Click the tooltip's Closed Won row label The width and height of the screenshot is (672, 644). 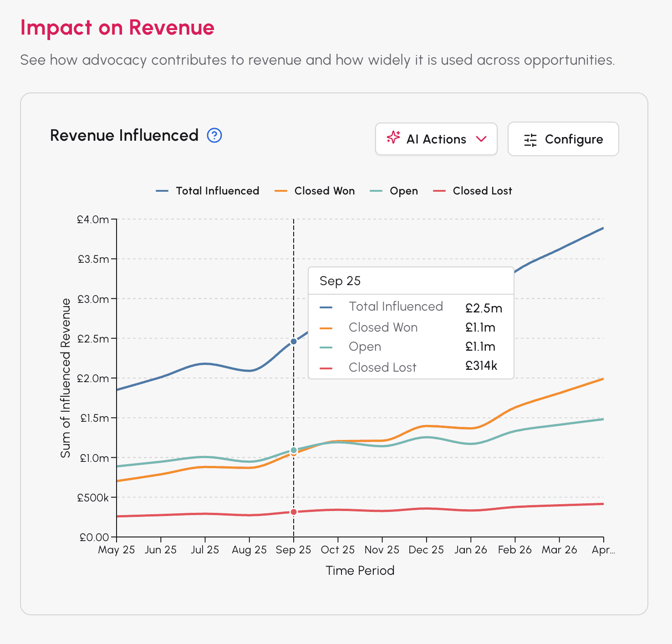pyautogui.click(x=383, y=327)
